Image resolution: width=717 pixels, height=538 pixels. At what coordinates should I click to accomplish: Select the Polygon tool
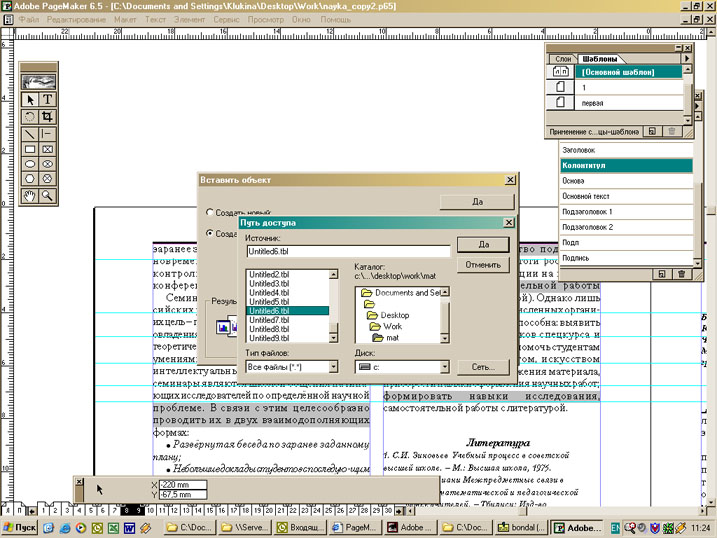(x=30, y=179)
